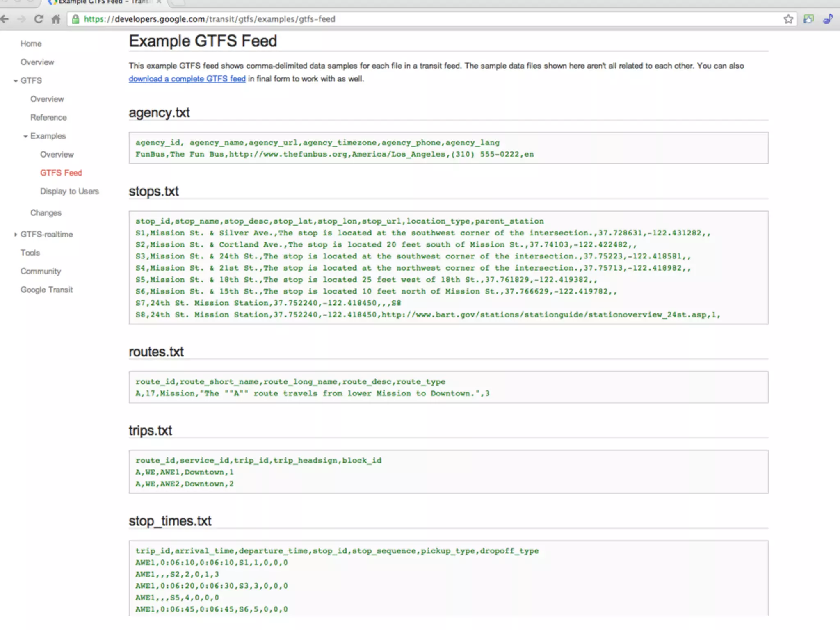Go to browser home icon

pyautogui.click(x=56, y=19)
